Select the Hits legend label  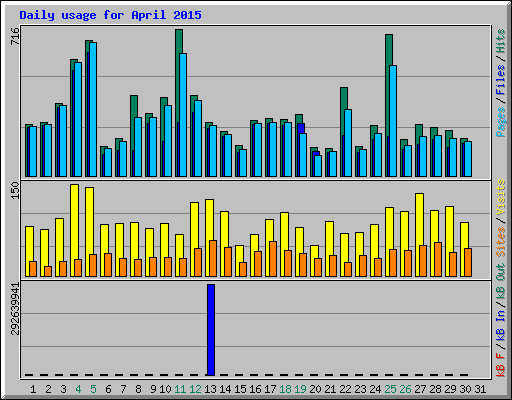[x=500, y=41]
